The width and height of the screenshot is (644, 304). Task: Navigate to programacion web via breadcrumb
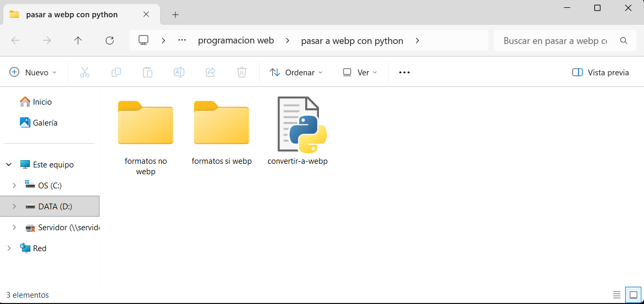(236, 40)
